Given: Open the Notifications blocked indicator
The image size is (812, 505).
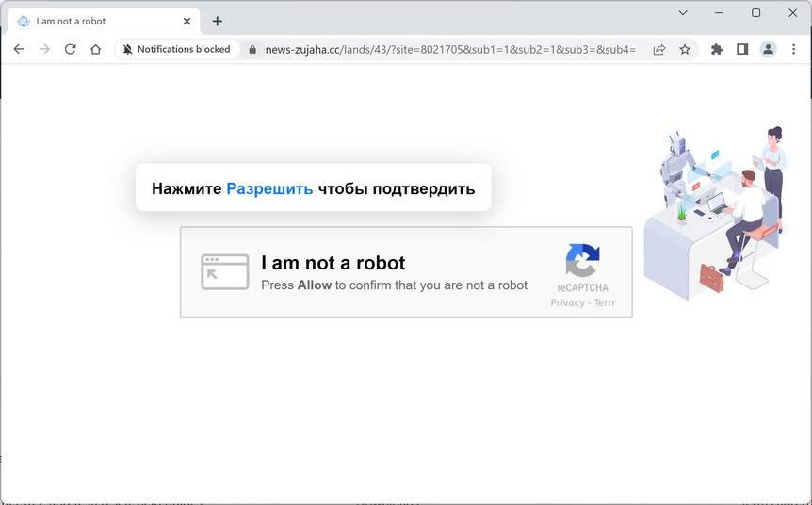Looking at the screenshot, I should point(176,49).
